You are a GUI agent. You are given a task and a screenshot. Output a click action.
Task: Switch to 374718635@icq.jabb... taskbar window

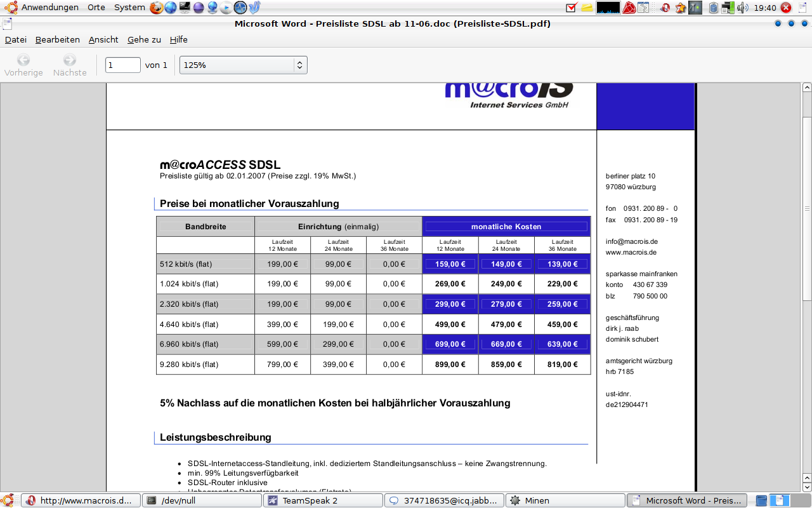[x=444, y=500]
